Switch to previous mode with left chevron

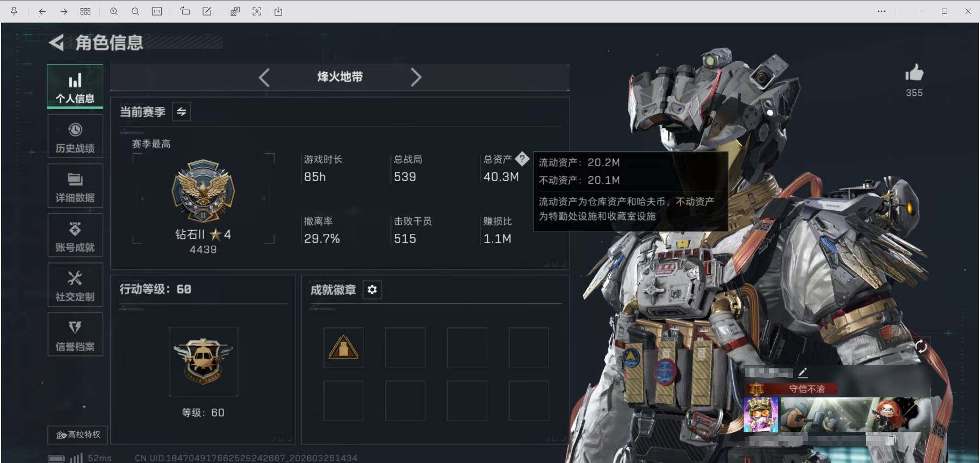pos(264,77)
